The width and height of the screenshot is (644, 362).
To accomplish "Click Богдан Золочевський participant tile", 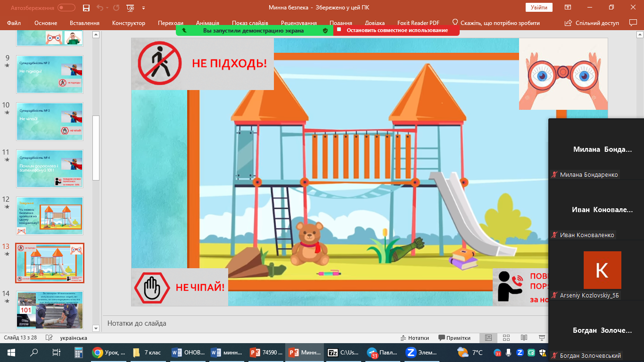I will coord(596,332).
